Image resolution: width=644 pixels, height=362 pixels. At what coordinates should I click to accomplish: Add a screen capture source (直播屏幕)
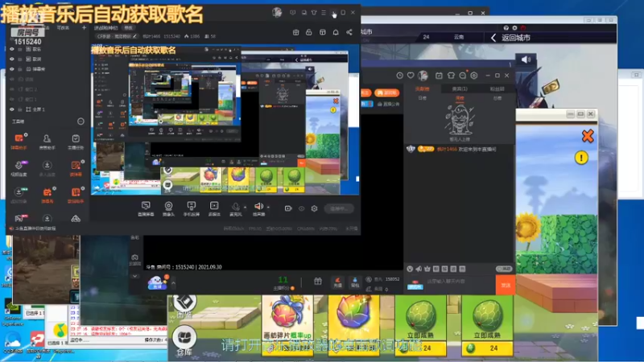(146, 208)
